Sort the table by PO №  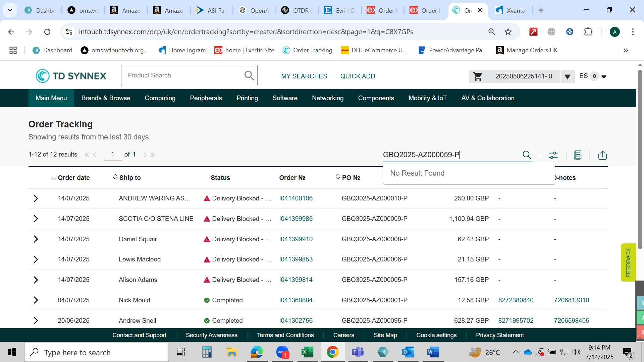coord(348,178)
